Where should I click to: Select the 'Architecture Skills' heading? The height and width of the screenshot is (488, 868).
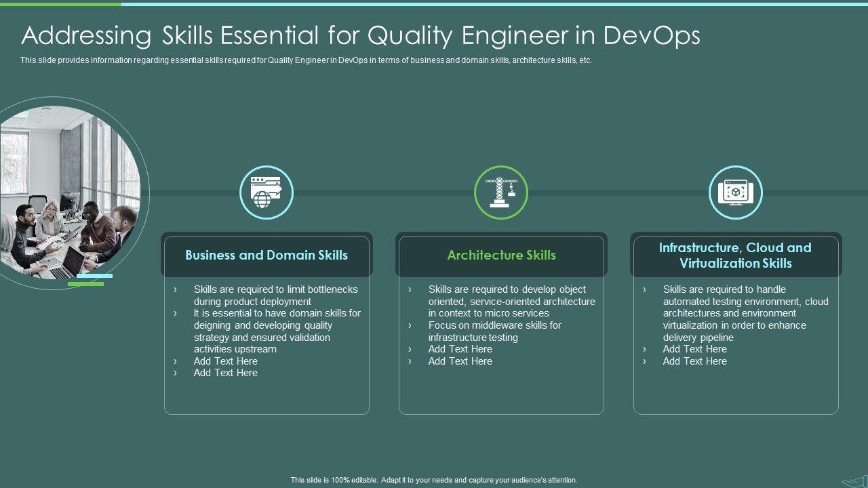click(x=501, y=256)
